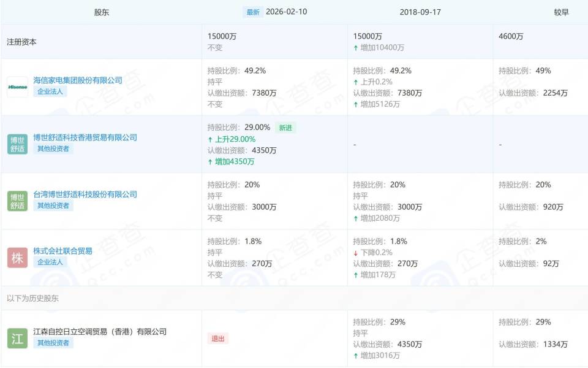Click the 92万 contribution amount for 株式会社联合贸易
The width and height of the screenshot is (588, 368).
[x=551, y=264]
